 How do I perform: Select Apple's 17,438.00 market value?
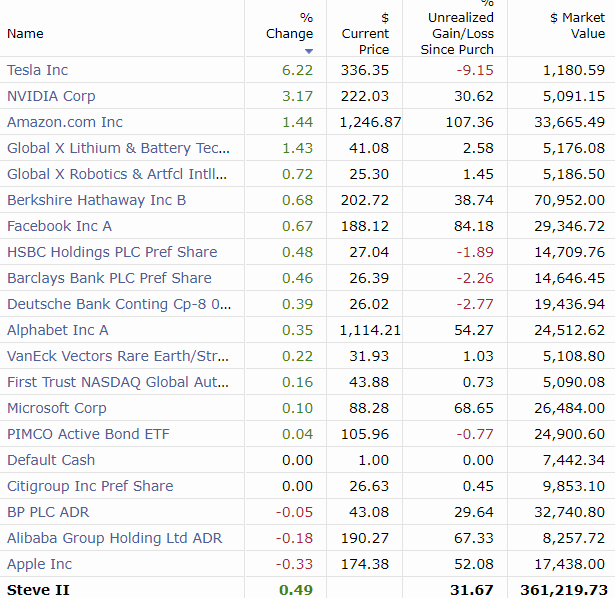point(570,564)
